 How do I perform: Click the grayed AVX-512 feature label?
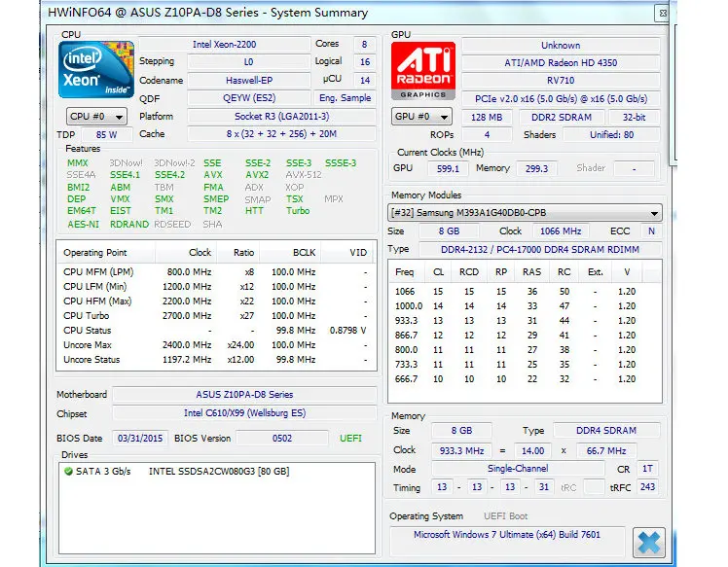coord(304,174)
